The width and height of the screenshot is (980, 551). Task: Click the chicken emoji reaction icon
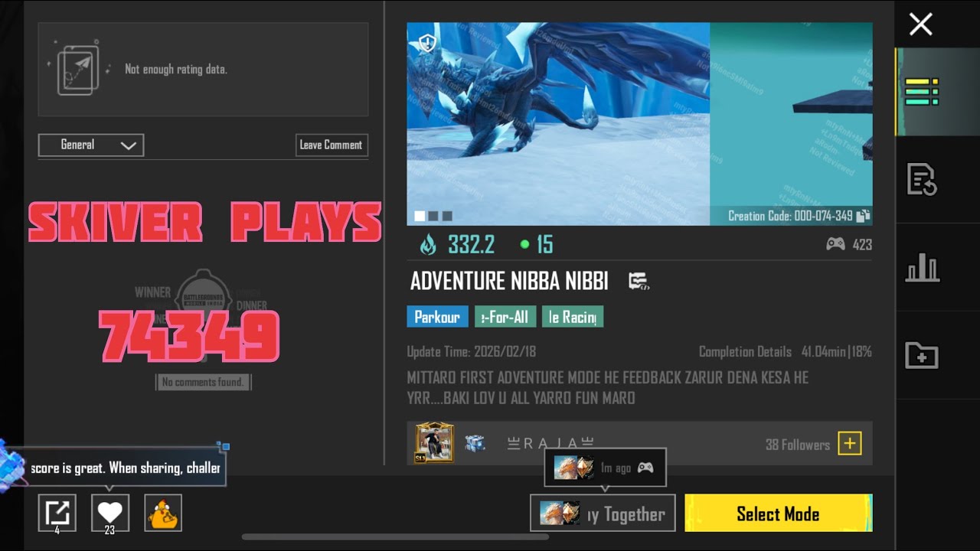coord(163,513)
